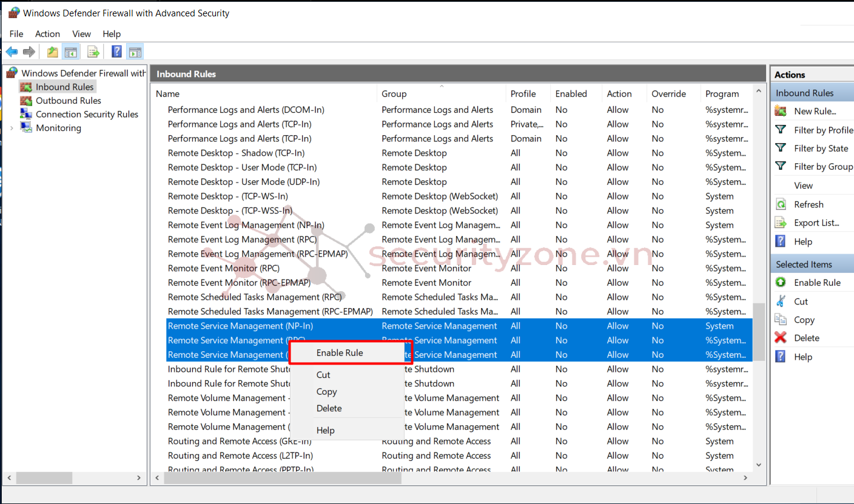Viewport: 854px width, 504px height.
Task: Select the Monitoring tree icon
Action: [26, 128]
